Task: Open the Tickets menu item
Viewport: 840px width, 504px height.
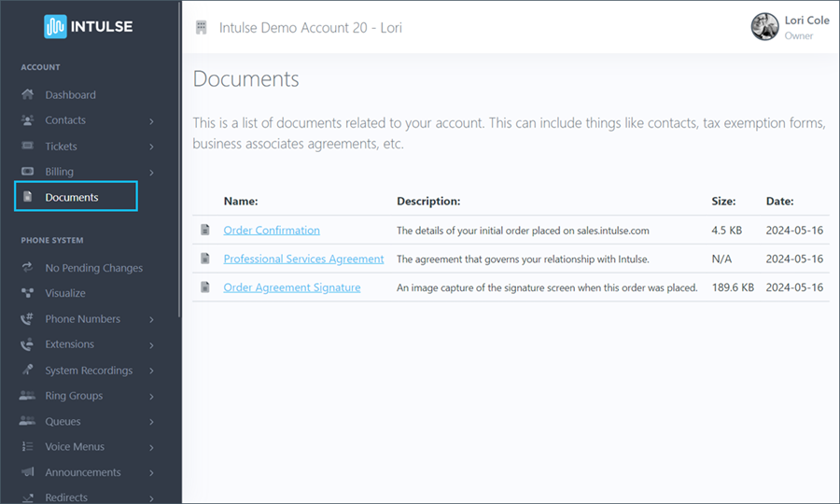Action: [x=61, y=147]
